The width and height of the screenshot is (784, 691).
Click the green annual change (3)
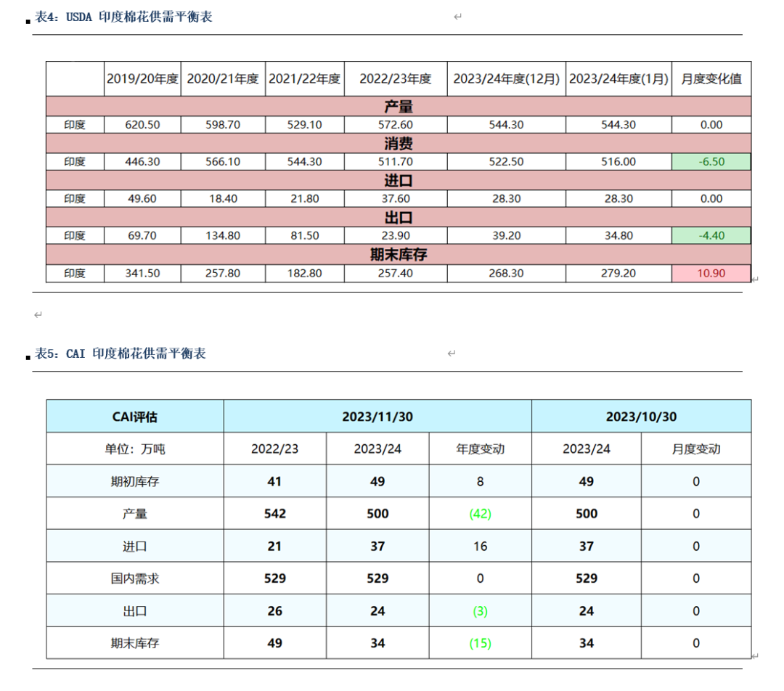[x=480, y=611]
